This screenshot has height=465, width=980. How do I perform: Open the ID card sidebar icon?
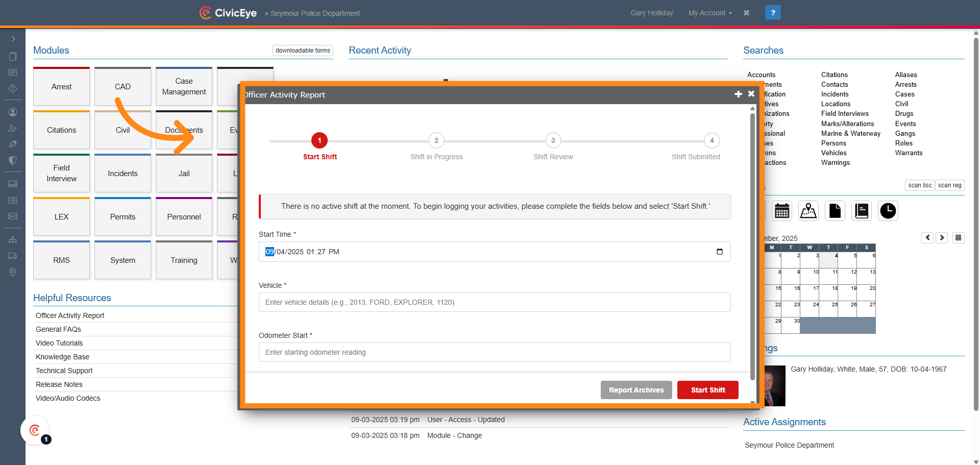tap(13, 184)
